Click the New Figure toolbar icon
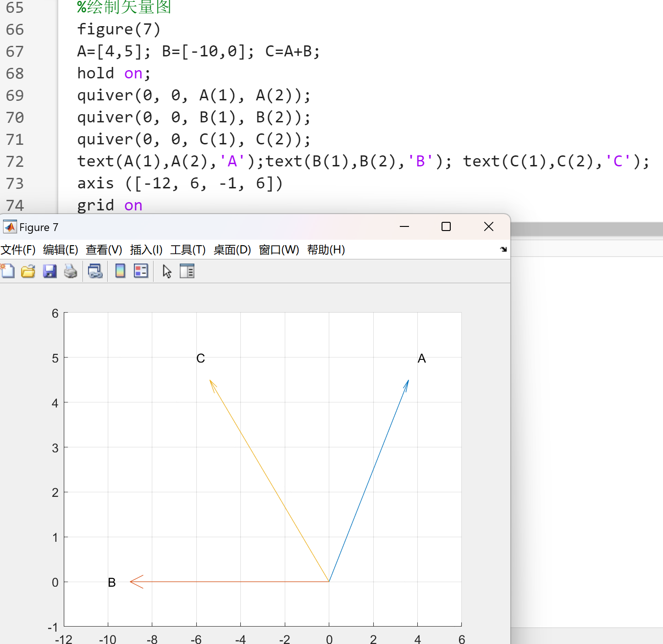Viewport: 663px width, 644px height. (8, 271)
